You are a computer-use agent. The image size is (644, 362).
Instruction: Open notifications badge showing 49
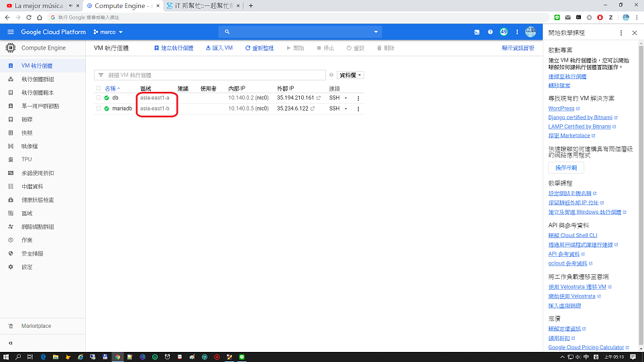[504, 32]
